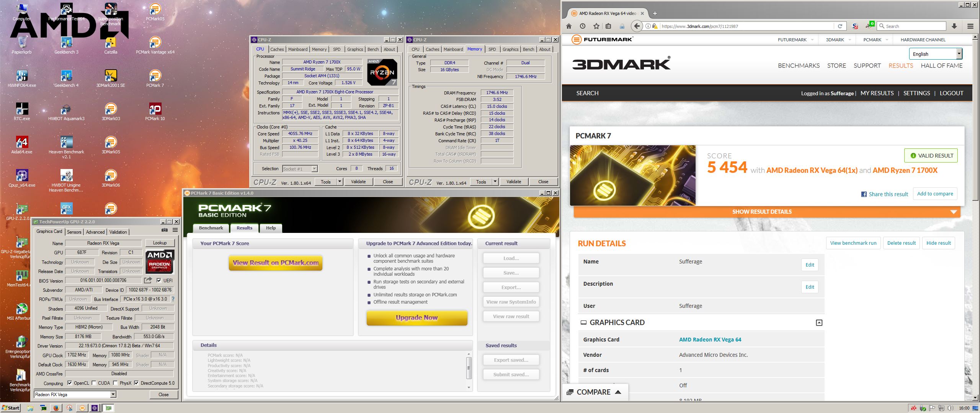
Task: Click browser home icon
Action: click(x=569, y=26)
